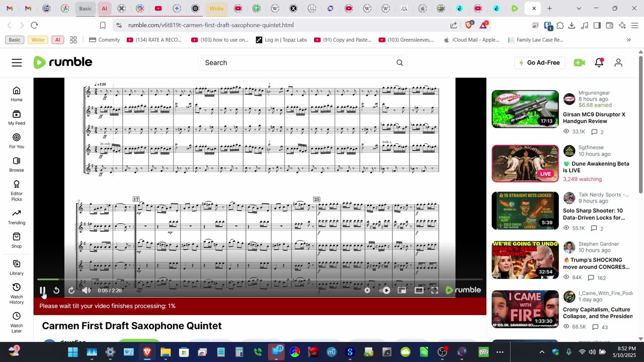Toggle the autoplay switch in player
Image resolution: width=644 pixels, height=362 pixels.
(386, 290)
